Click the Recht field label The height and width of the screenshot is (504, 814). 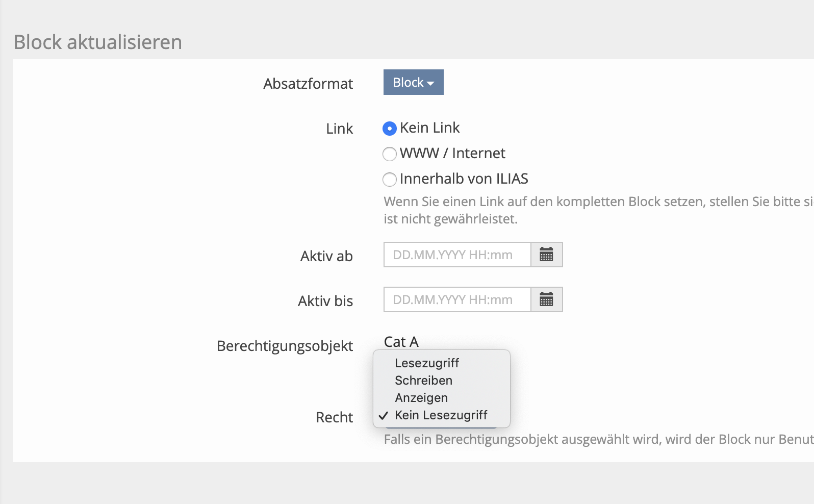click(334, 417)
